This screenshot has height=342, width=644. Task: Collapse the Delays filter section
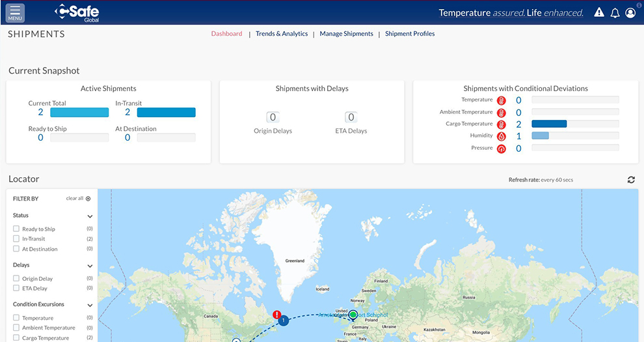pos(90,266)
